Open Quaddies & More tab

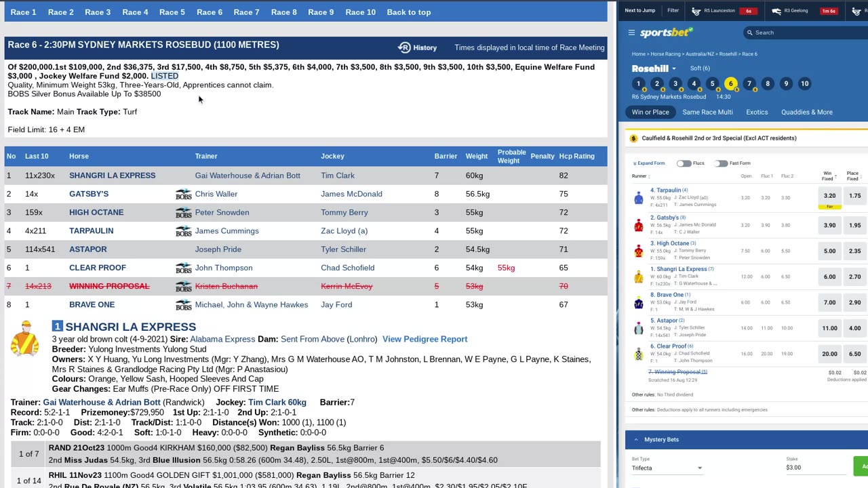click(807, 112)
